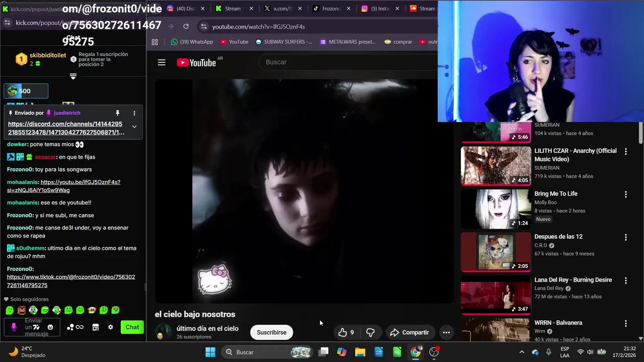644x362 pixels.
Task: Open options for Bring Me To Life video
Action: pos(626,194)
